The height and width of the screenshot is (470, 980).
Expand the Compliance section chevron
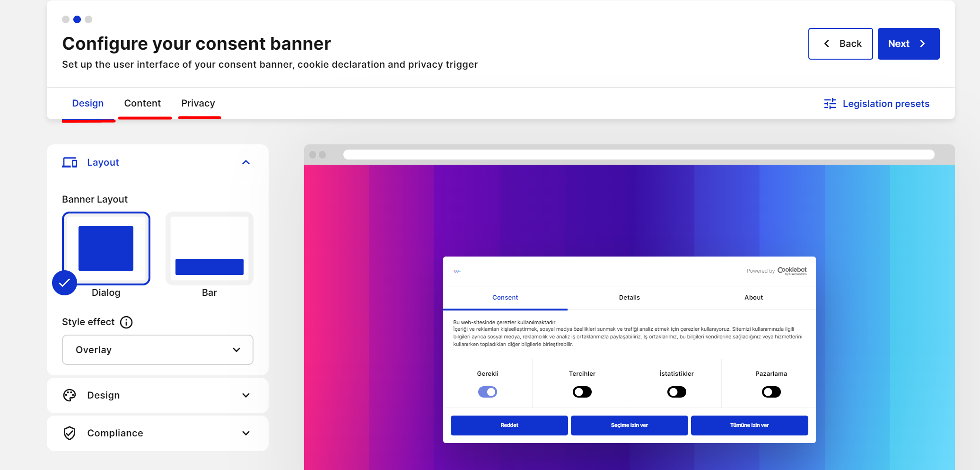(246, 433)
